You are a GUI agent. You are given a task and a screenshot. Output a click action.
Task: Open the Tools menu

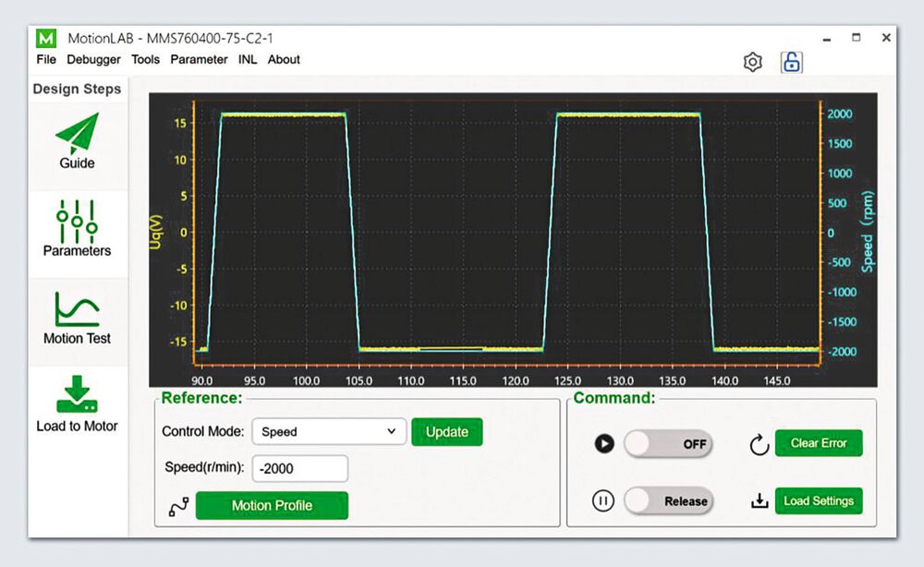coord(145,59)
